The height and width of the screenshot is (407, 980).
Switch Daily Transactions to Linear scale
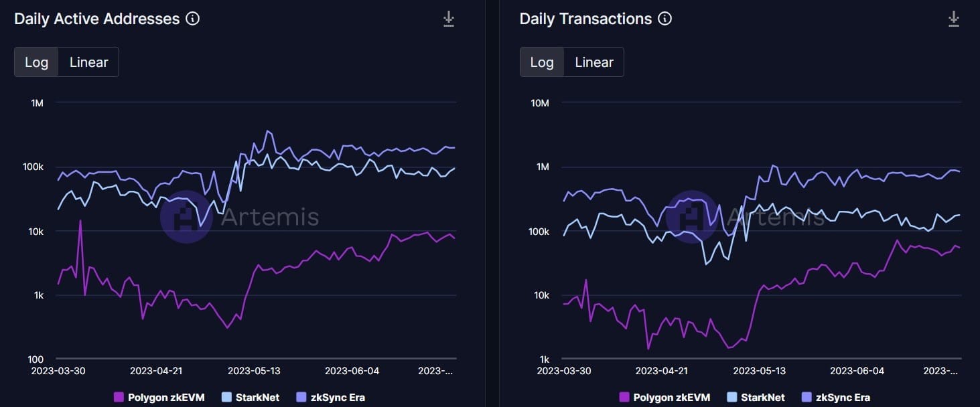[594, 62]
